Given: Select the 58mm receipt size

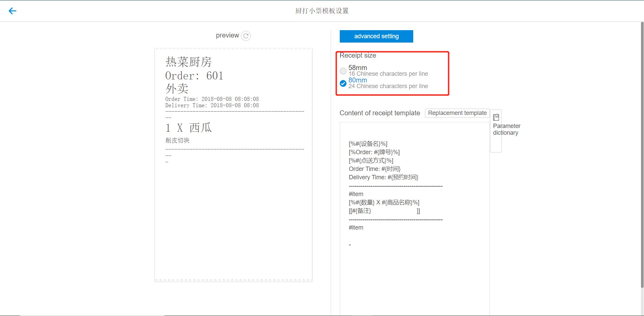Looking at the screenshot, I should (x=343, y=71).
